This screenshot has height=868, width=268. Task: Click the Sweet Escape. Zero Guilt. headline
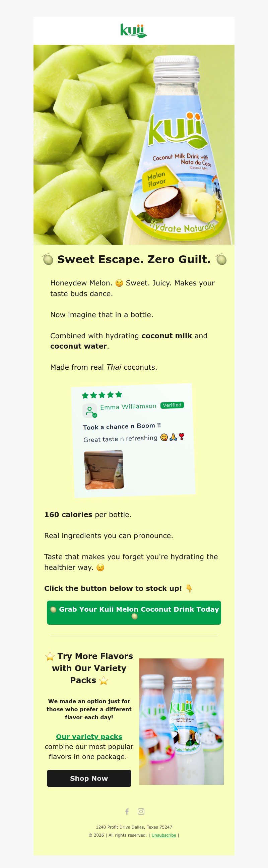pos(134,259)
